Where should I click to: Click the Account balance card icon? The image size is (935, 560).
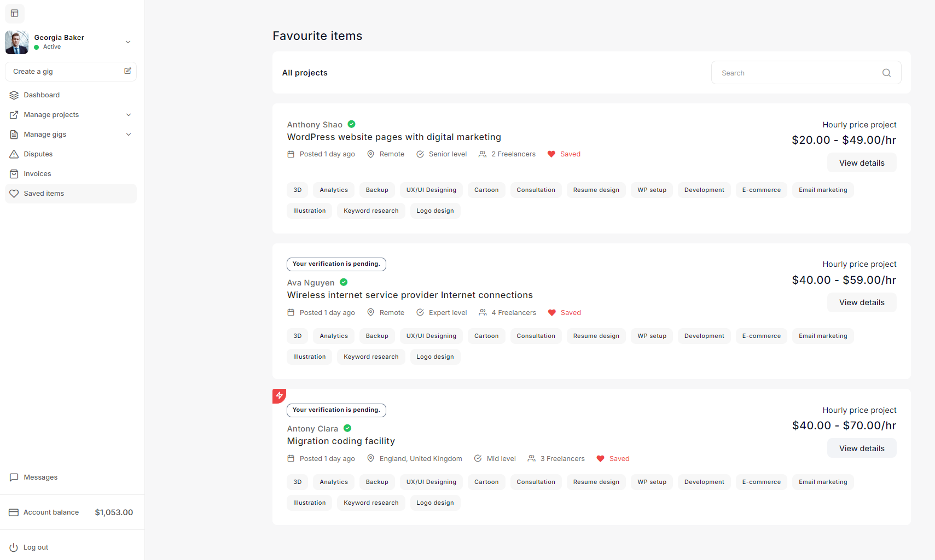point(14,512)
